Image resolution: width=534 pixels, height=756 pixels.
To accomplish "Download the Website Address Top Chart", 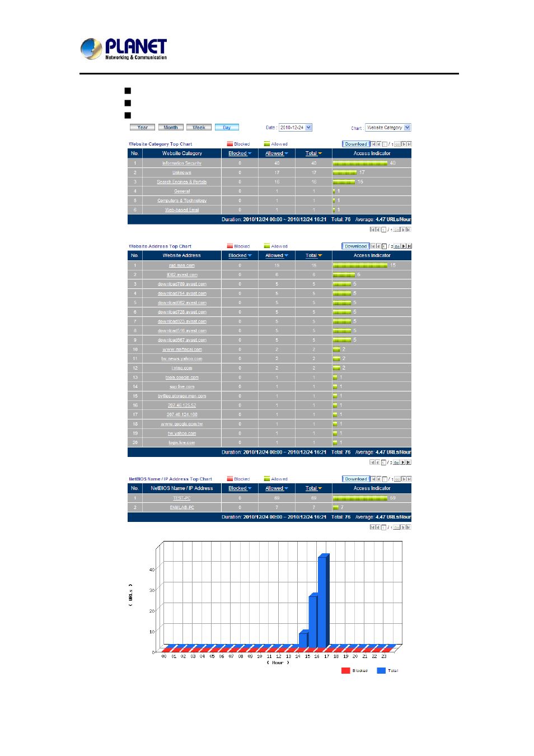I will (356, 246).
